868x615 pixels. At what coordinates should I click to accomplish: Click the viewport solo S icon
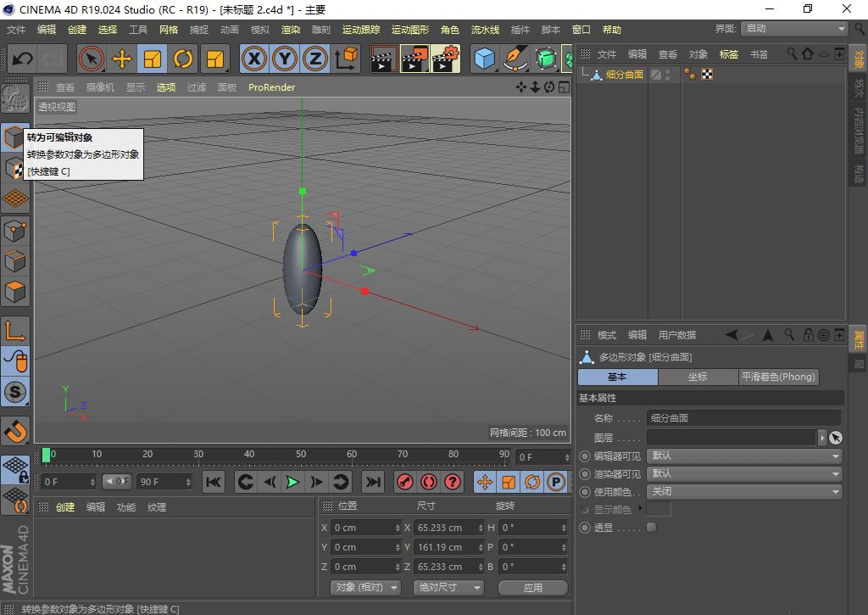[15, 392]
